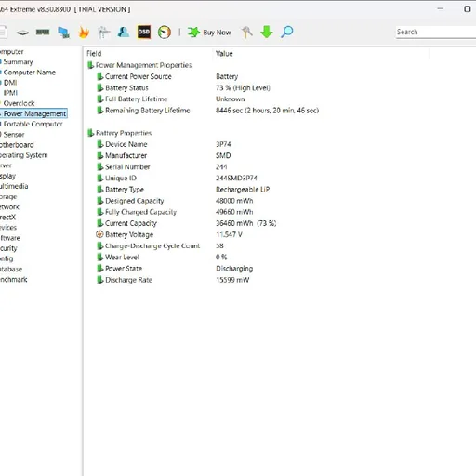The width and height of the screenshot is (476, 476).
Task: Open the Sensor tree item
Action: (x=14, y=135)
